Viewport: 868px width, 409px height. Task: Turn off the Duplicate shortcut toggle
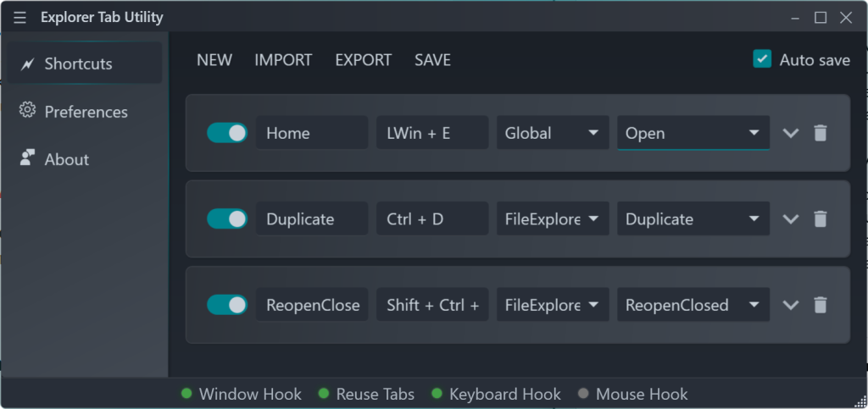pos(227,219)
